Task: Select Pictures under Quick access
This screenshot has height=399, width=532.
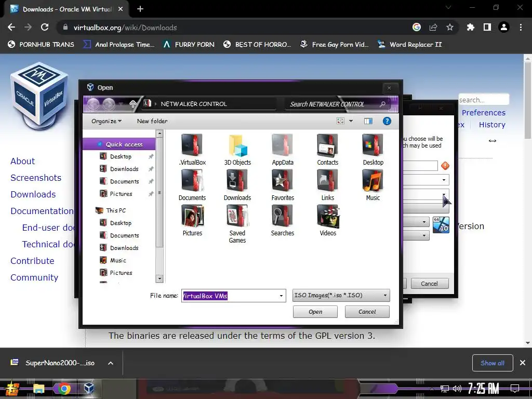Action: point(121,194)
